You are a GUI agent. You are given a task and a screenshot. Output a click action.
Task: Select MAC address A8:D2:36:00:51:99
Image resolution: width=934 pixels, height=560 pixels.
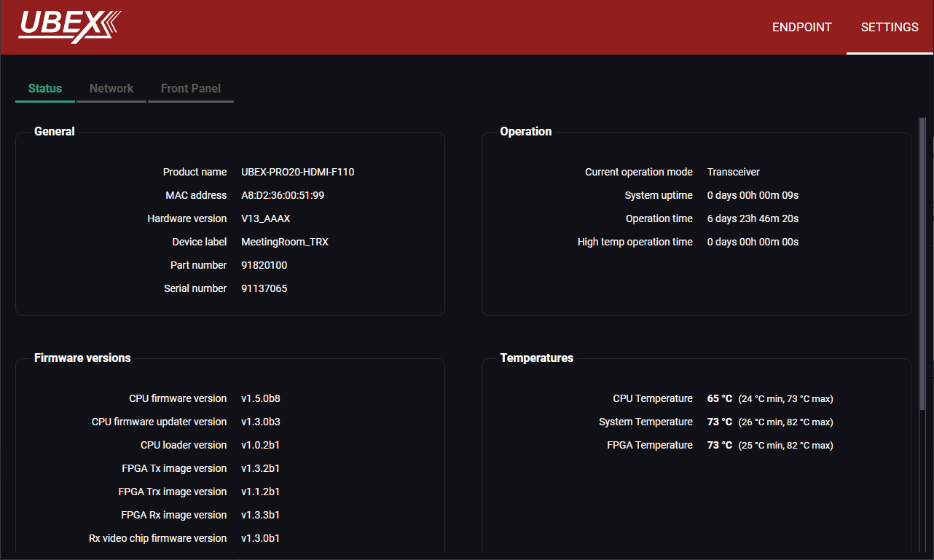[x=283, y=195]
